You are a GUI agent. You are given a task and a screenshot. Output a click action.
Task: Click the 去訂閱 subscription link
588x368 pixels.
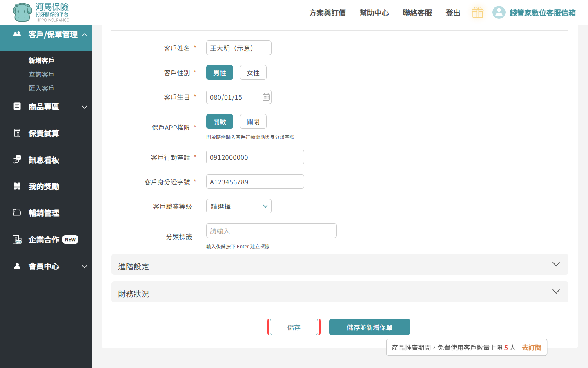(531, 347)
